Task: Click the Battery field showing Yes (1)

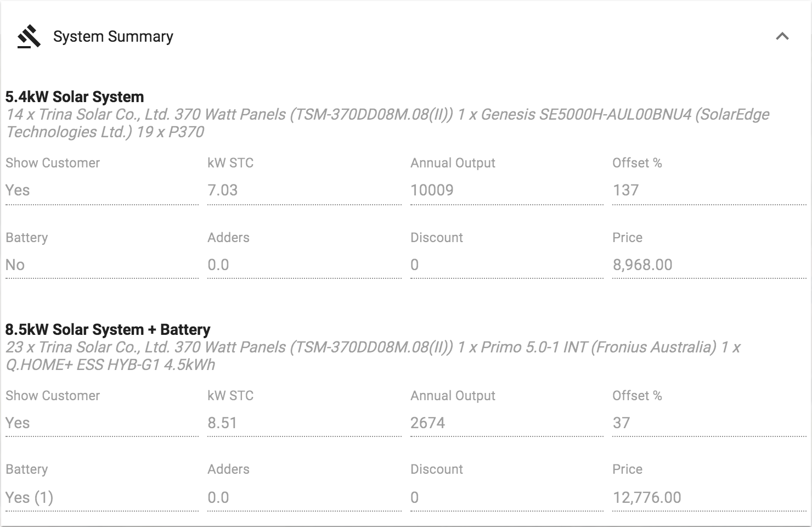Action: [x=102, y=497]
